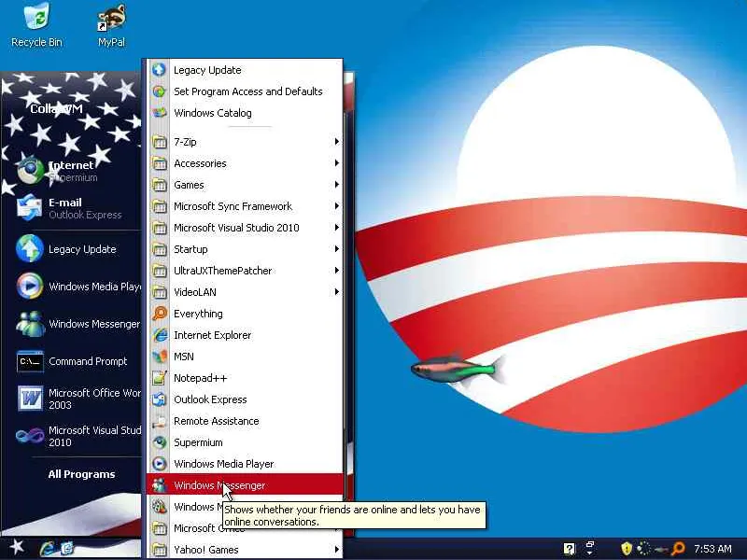Open Set Program Access and Defaults

click(x=245, y=91)
